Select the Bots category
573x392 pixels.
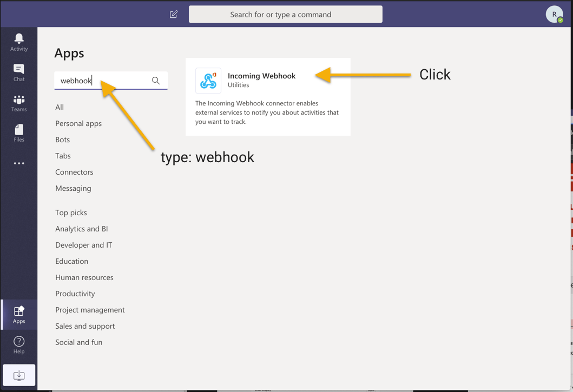(x=62, y=139)
